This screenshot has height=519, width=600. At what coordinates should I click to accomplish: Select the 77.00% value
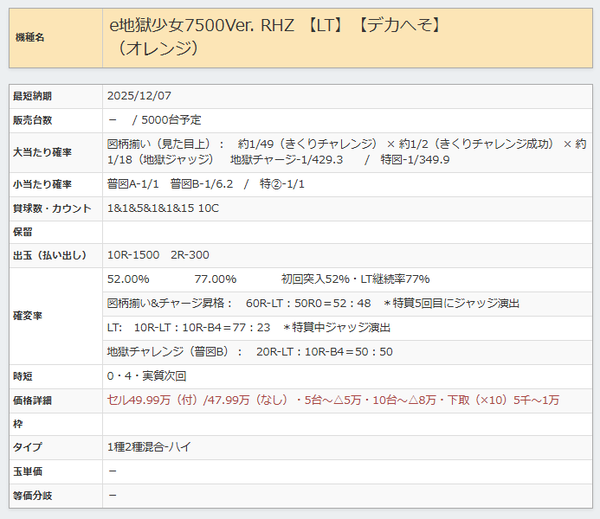(x=215, y=279)
